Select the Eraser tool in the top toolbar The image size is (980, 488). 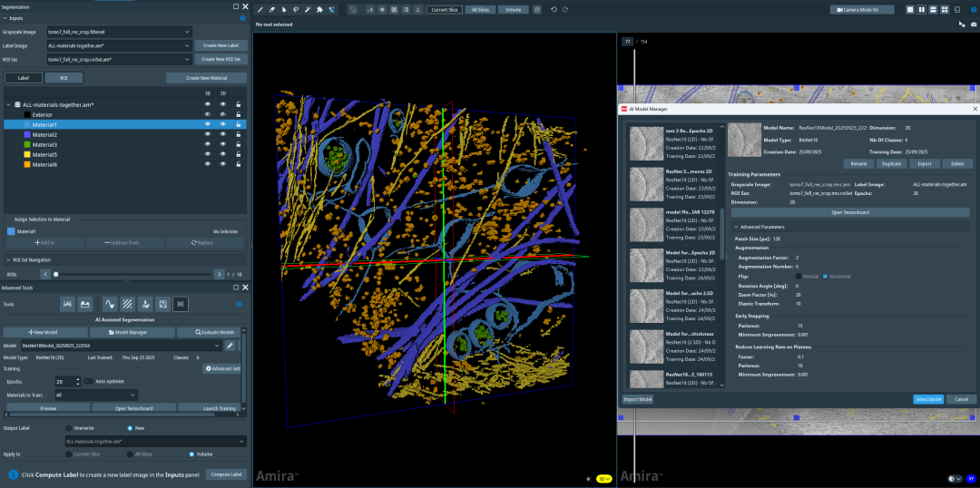pyautogui.click(x=272, y=9)
